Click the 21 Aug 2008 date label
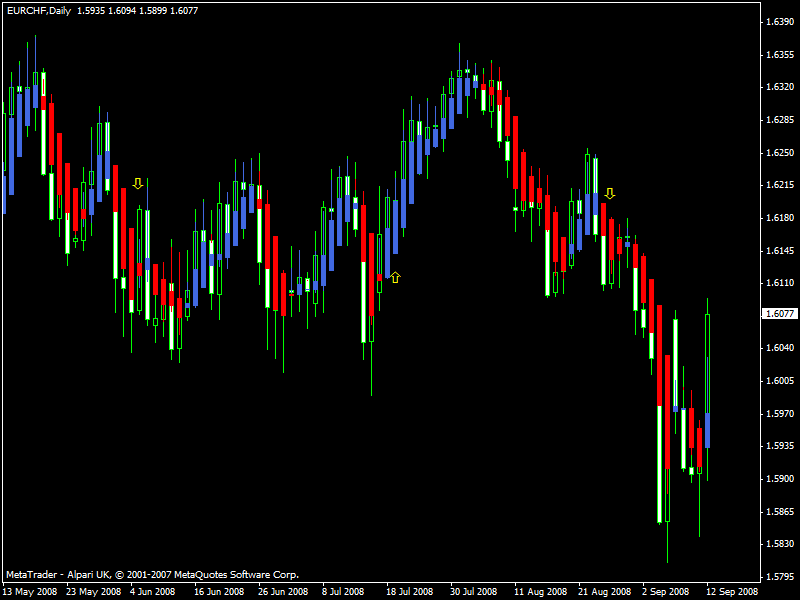Screen dimensions: 800x600 pyautogui.click(x=604, y=592)
